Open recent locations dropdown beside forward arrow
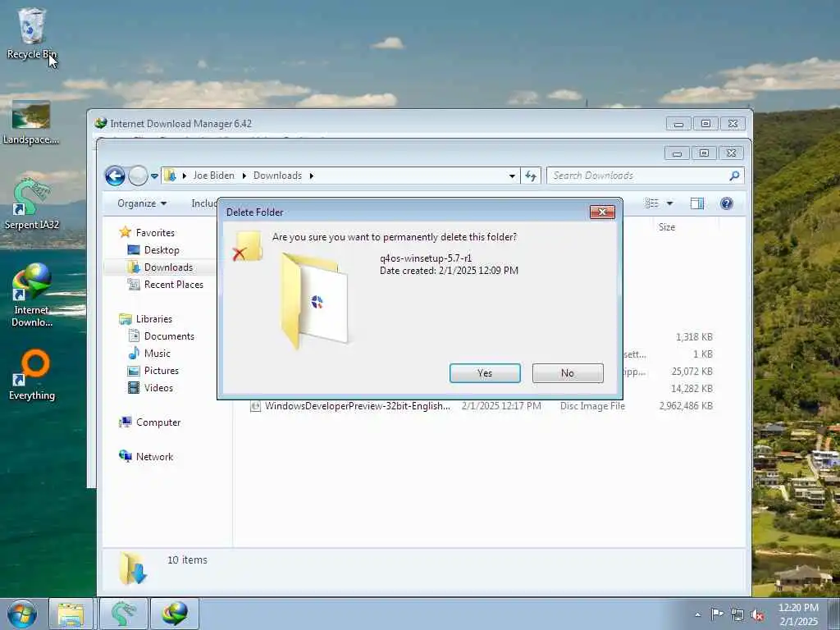840x630 pixels. tap(154, 176)
